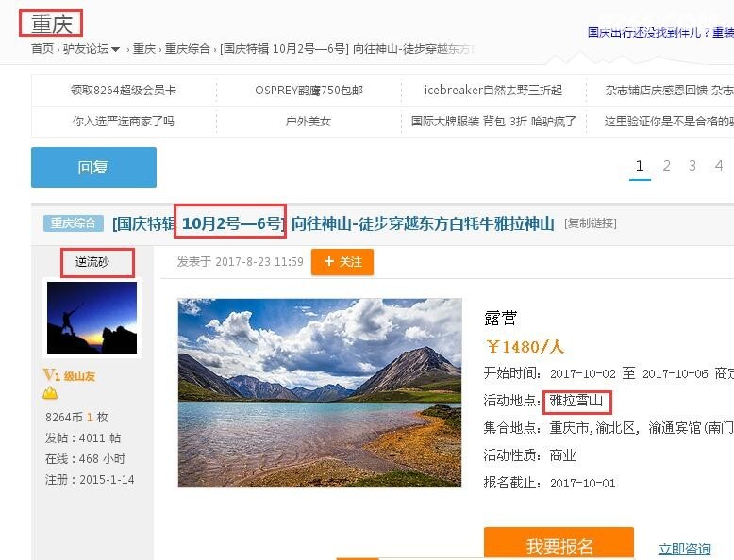Click the mountain lake event photo

coord(320,392)
